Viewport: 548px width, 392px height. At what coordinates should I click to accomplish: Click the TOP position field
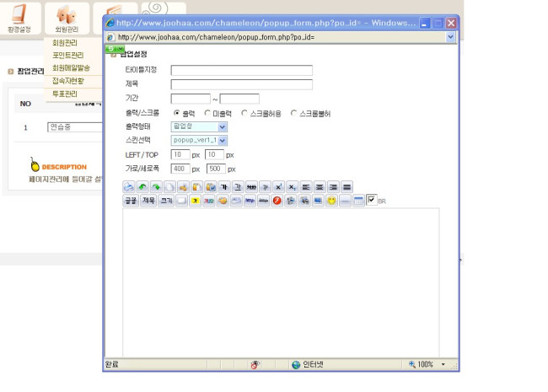(214, 154)
